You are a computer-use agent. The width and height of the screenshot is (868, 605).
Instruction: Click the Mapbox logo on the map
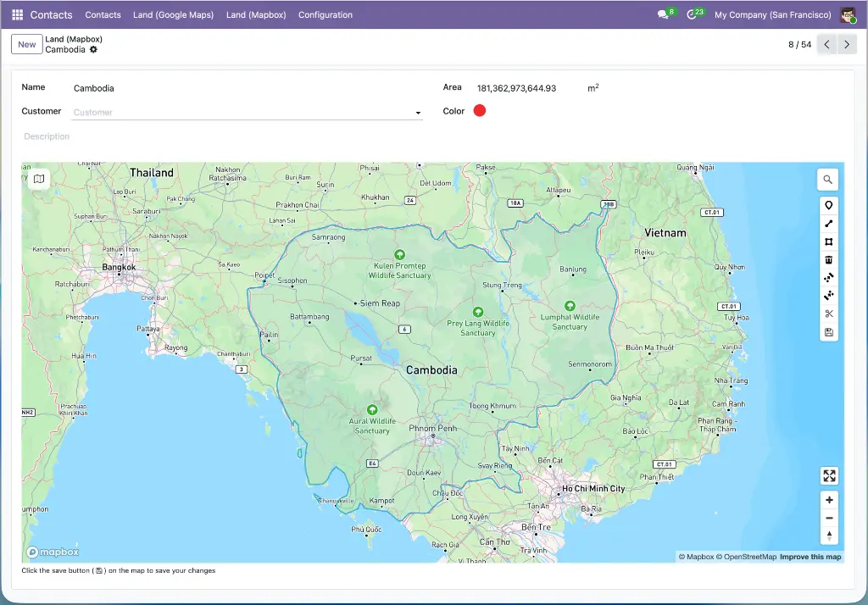(x=53, y=552)
